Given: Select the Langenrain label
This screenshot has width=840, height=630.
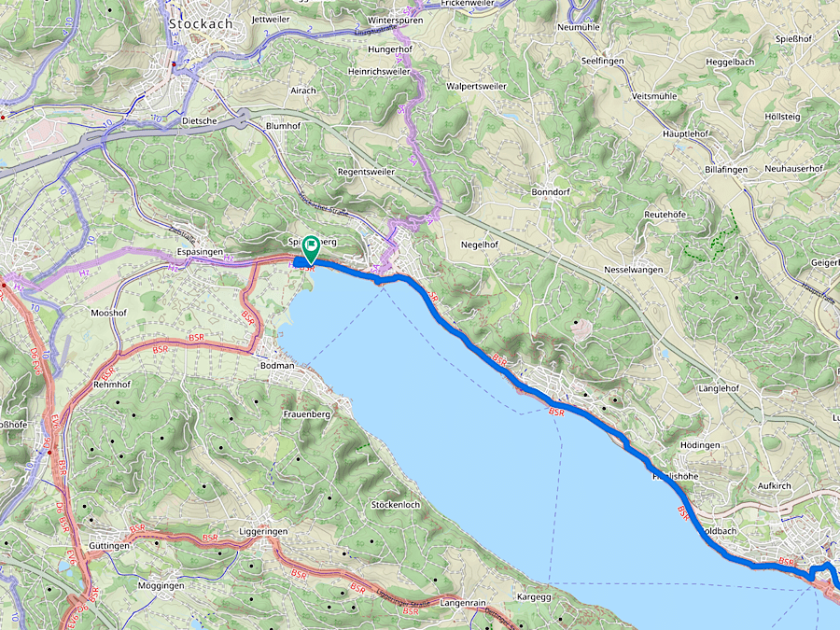Looking at the screenshot, I should click(x=463, y=603).
